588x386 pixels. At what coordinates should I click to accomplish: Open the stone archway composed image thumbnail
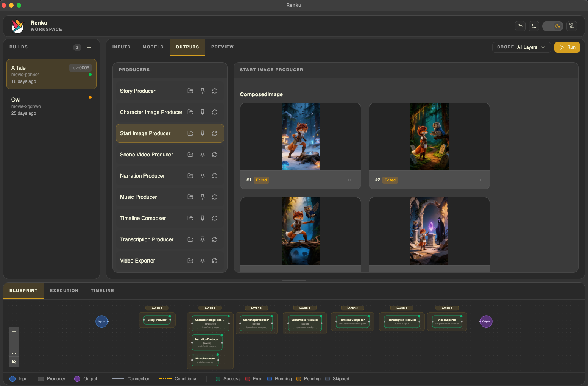(429, 231)
